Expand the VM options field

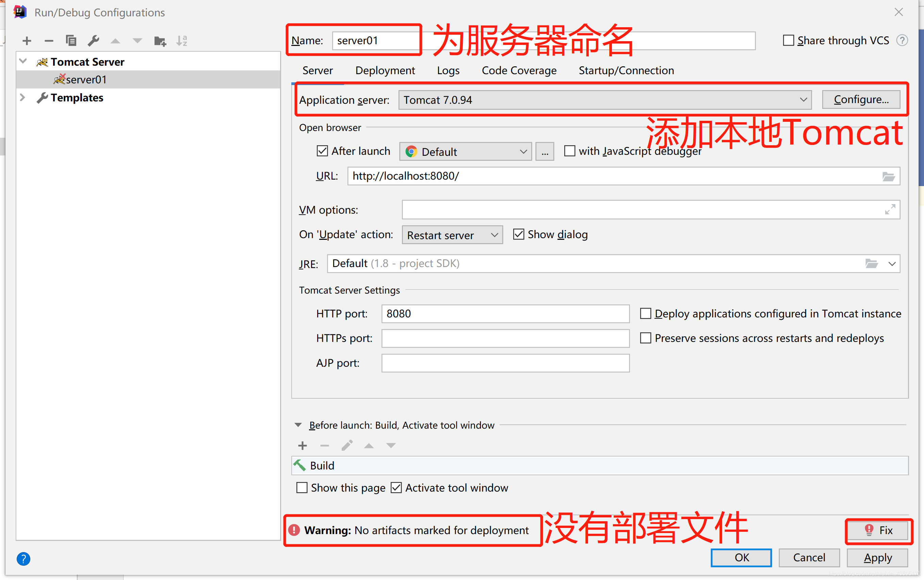pos(890,210)
